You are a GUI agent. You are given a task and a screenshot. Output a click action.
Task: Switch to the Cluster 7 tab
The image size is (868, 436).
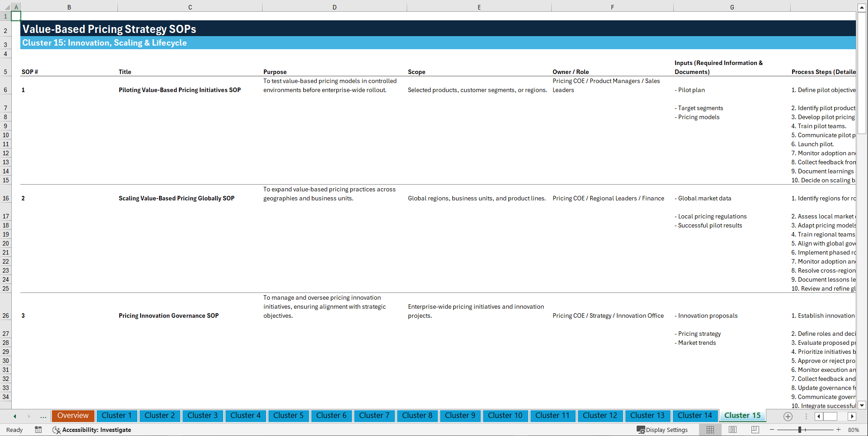pos(374,416)
